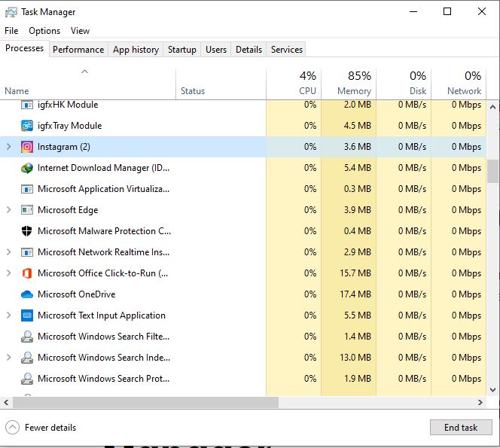The width and height of the screenshot is (500, 448).
Task: Click the Instagram app icon
Action: (27, 147)
